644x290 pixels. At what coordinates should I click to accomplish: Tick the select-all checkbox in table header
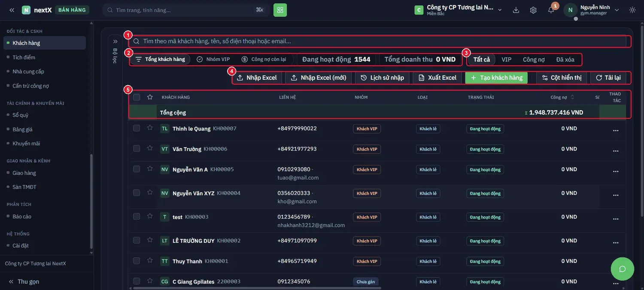point(137,97)
